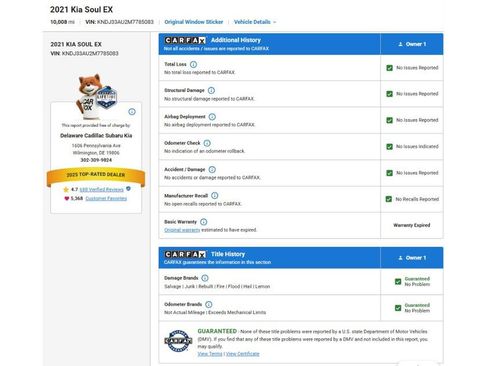Open the Airbag Deployment info icon
The width and height of the screenshot is (488, 366).
pos(212,117)
